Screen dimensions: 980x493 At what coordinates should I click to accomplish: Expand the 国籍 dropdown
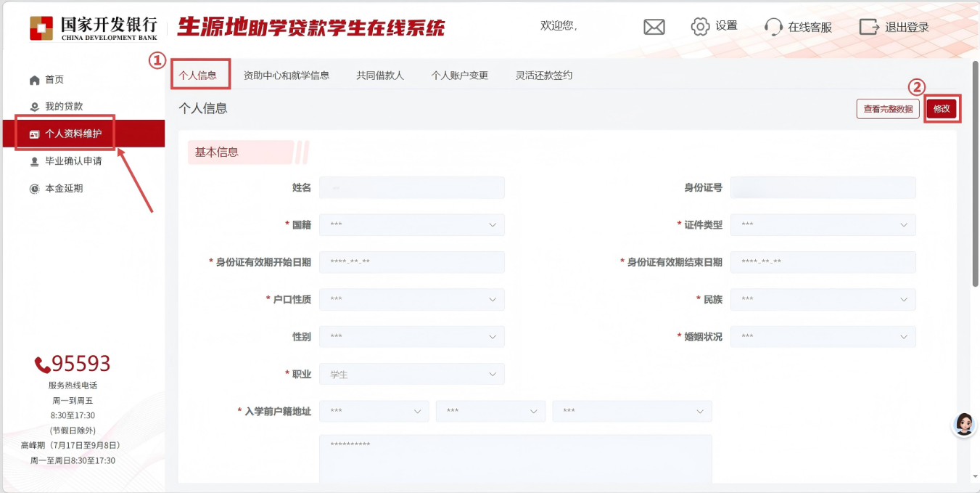pyautogui.click(x=412, y=225)
